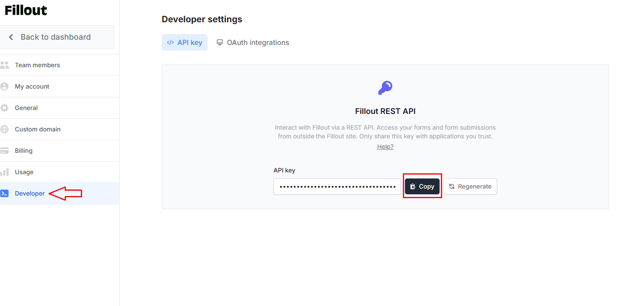Image resolution: width=644 pixels, height=306 pixels.
Task: Click the purple key icon
Action: click(385, 88)
